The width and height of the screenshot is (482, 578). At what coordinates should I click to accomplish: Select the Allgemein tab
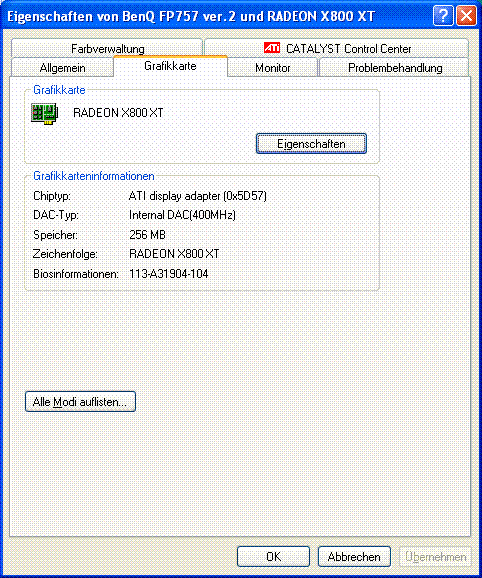[x=62, y=68]
